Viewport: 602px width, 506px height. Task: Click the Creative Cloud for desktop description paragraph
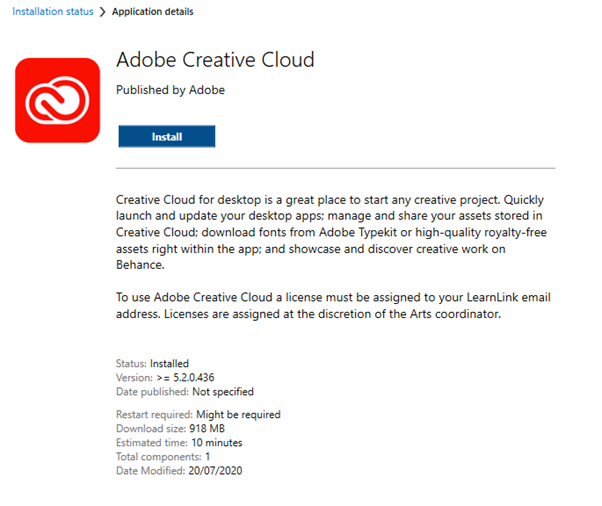click(333, 232)
